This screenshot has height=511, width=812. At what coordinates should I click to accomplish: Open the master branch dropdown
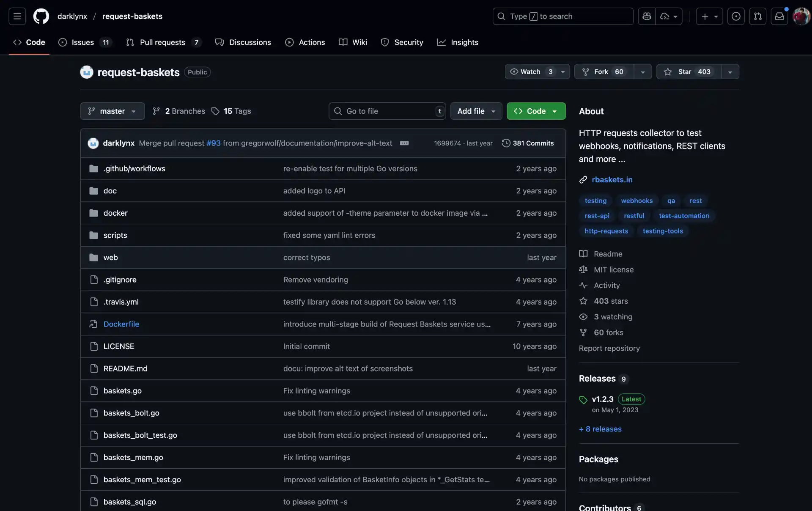tap(112, 111)
